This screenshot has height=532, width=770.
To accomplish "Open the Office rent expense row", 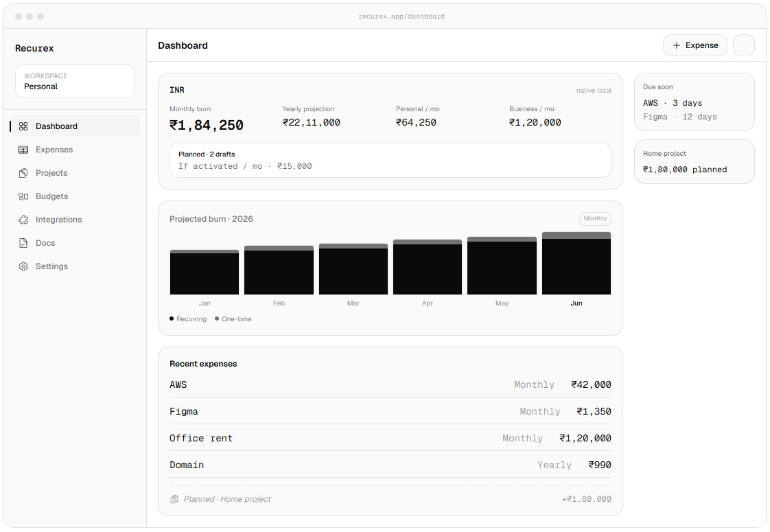I will pyautogui.click(x=390, y=438).
